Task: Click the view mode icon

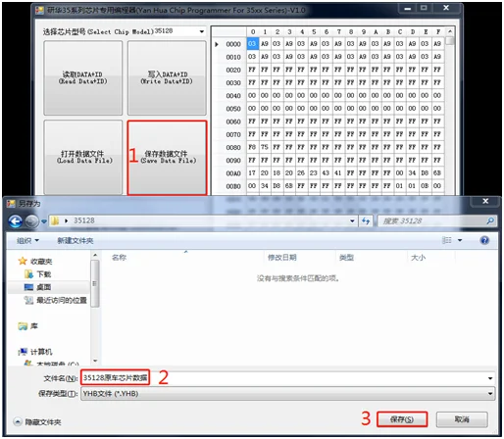Action: (447, 240)
